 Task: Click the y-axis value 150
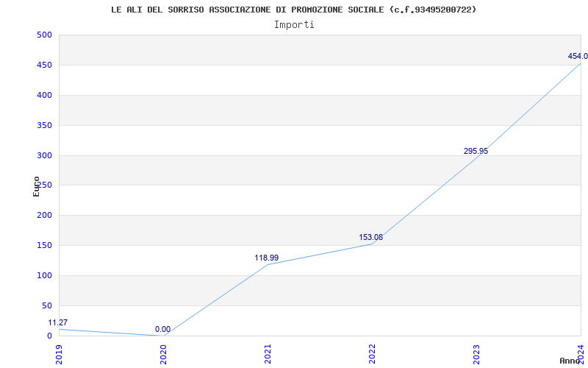click(44, 245)
